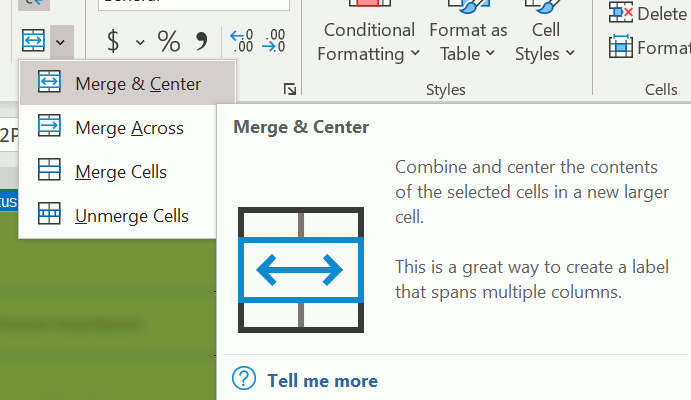Open the Number Format dialog launcher
Viewport: 691px width, 400px height.
pyautogui.click(x=290, y=90)
